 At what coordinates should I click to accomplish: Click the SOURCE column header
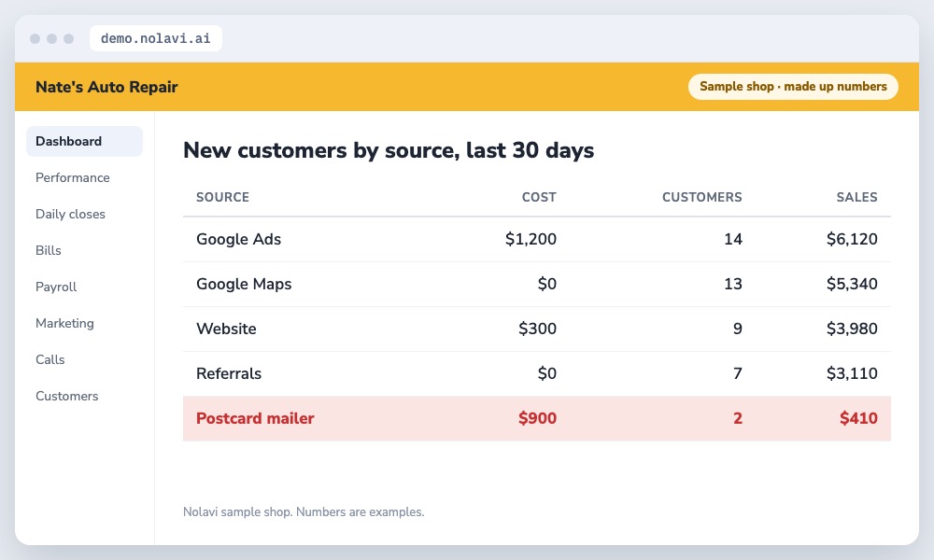tap(223, 197)
